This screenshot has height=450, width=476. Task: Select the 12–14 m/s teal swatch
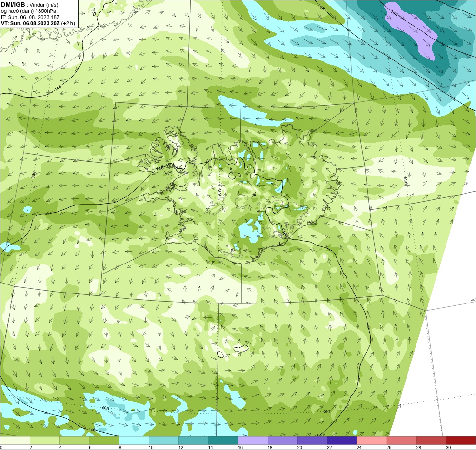[193, 440]
